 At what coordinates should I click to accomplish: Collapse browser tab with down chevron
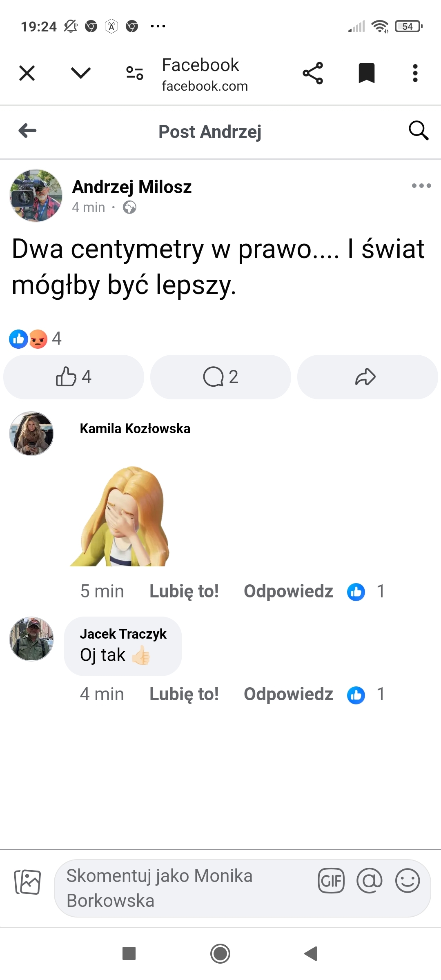(80, 73)
